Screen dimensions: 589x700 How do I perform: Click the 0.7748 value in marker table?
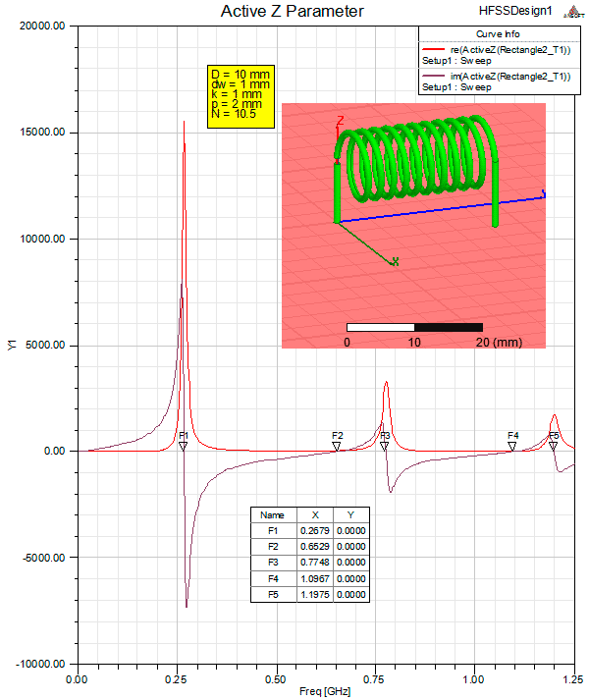(x=315, y=562)
